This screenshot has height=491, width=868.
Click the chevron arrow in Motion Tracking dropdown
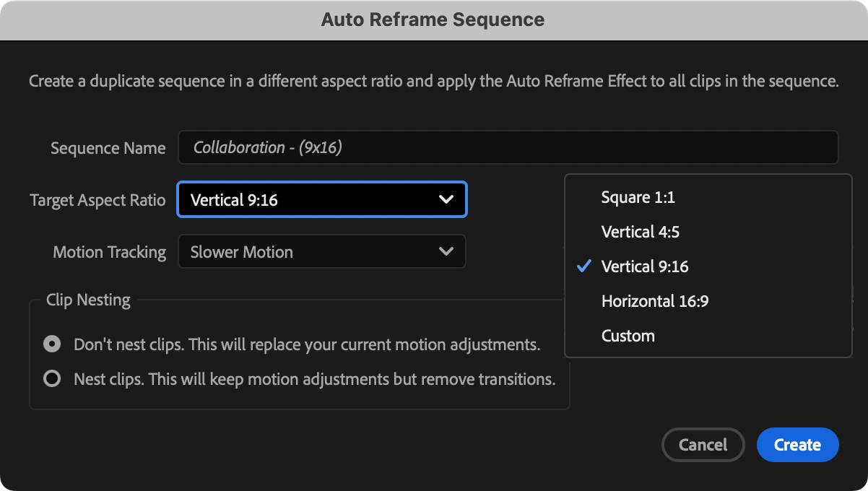pos(446,252)
